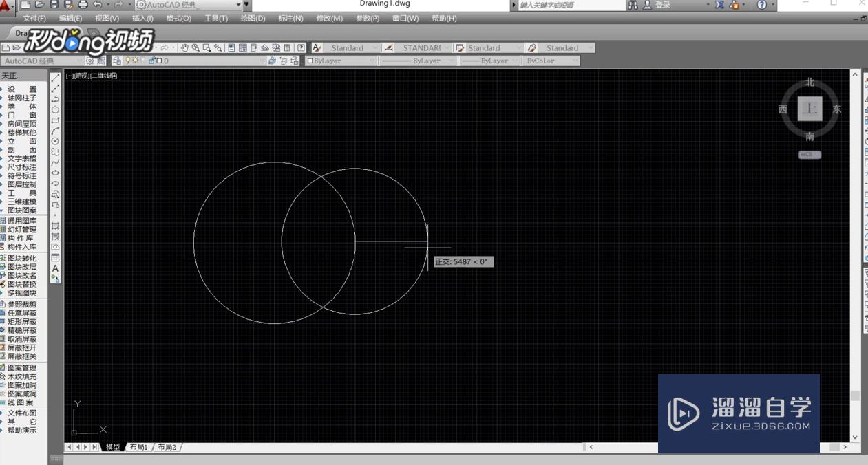Expand 轴网柱子 in Tianzheng panel
Screen dimensions: 868x465
pyautogui.click(x=21, y=98)
